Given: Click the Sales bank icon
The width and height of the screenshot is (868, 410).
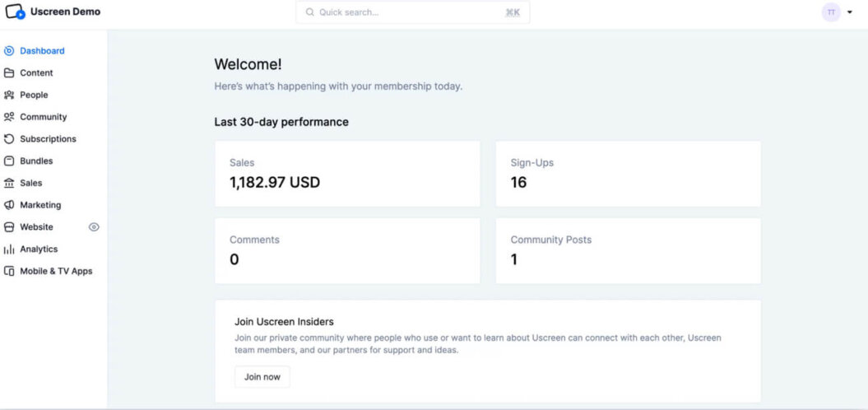Looking at the screenshot, I should pyautogui.click(x=9, y=183).
